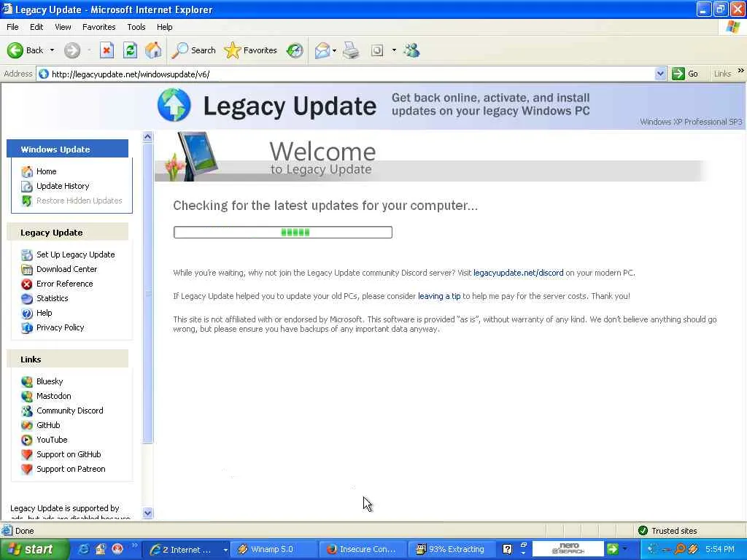
Task: Click Restore Hidden Updates link
Action: click(x=79, y=201)
